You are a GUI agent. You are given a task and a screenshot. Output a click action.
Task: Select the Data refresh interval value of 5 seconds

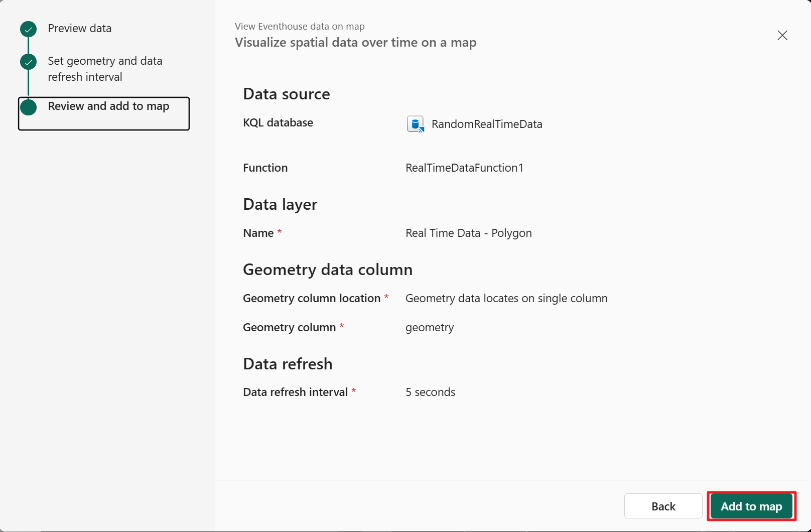pyautogui.click(x=430, y=392)
